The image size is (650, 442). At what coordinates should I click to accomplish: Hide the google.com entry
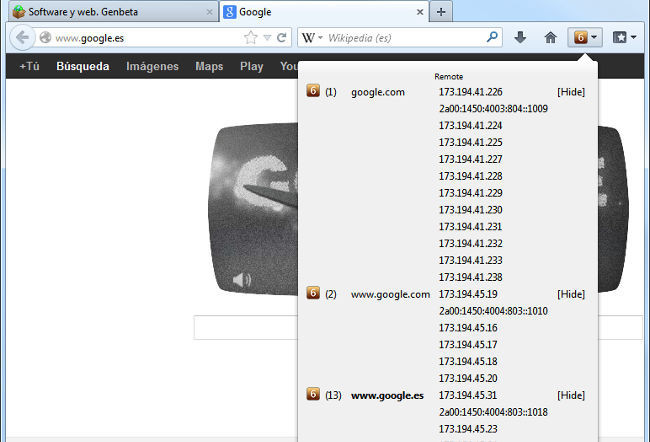point(571,92)
